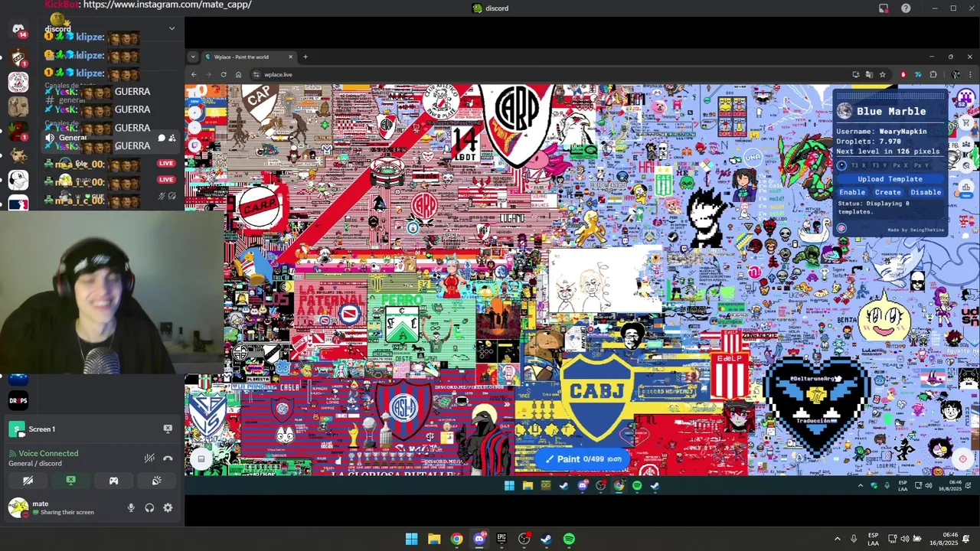Bookmark this page with star icon

pyautogui.click(x=883, y=74)
